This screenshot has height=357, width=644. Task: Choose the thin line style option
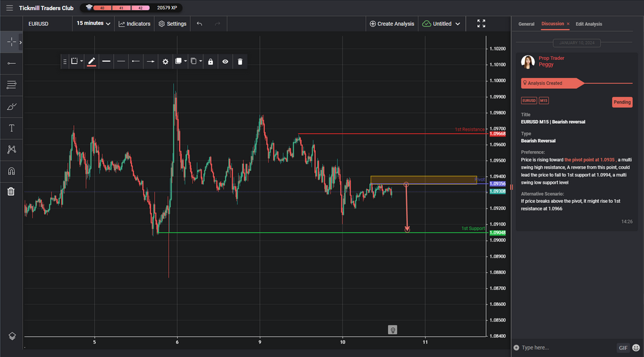[121, 62]
